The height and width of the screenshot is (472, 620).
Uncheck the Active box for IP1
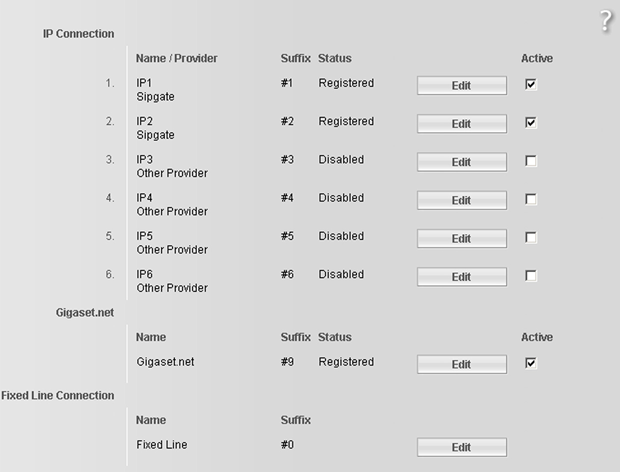pyautogui.click(x=531, y=84)
